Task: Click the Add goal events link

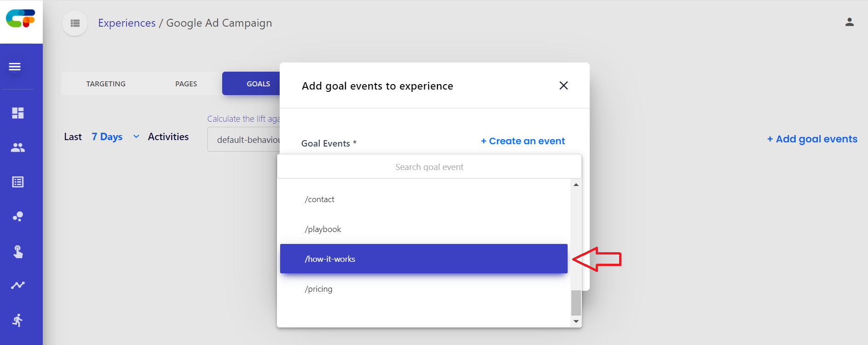Action: tap(812, 139)
